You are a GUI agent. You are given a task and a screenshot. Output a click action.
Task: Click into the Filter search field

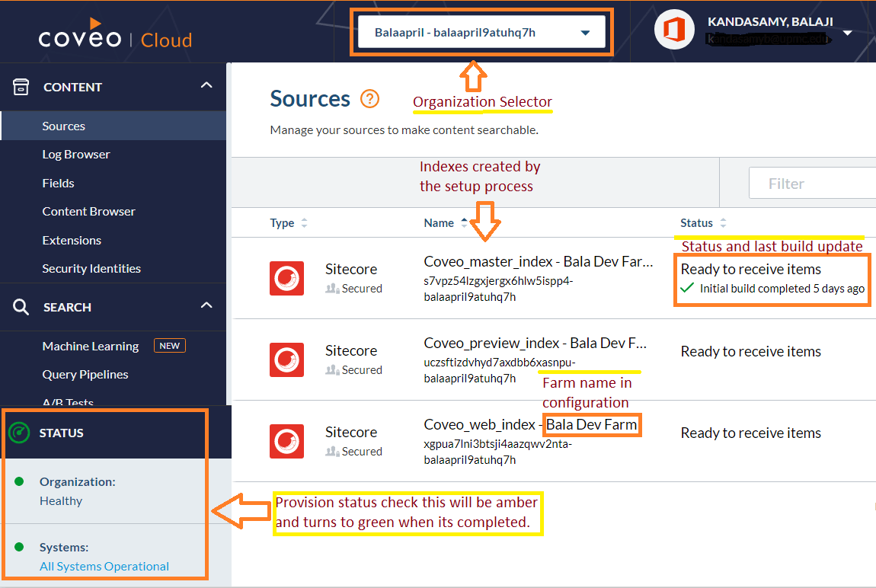812,183
